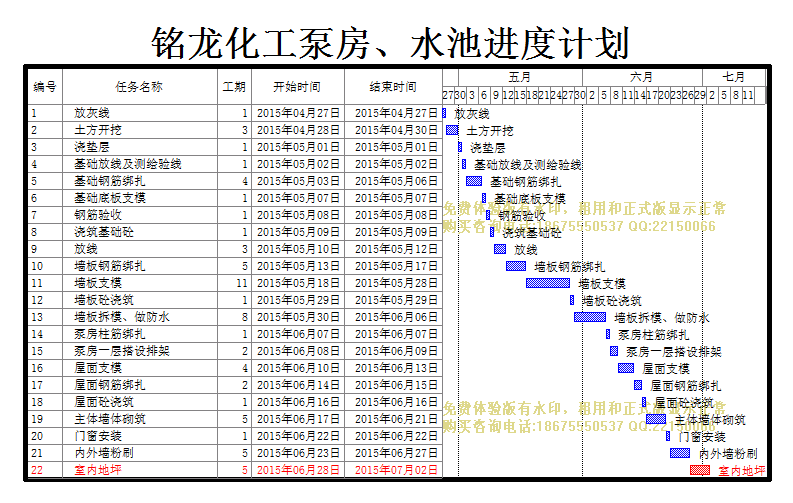Click the Gantt bar for 主体墙体砌筑
This screenshot has height=503, width=793.
[655, 419]
